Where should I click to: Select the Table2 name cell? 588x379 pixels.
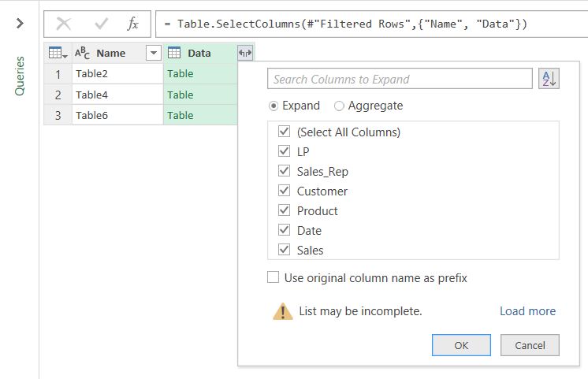[117, 73]
